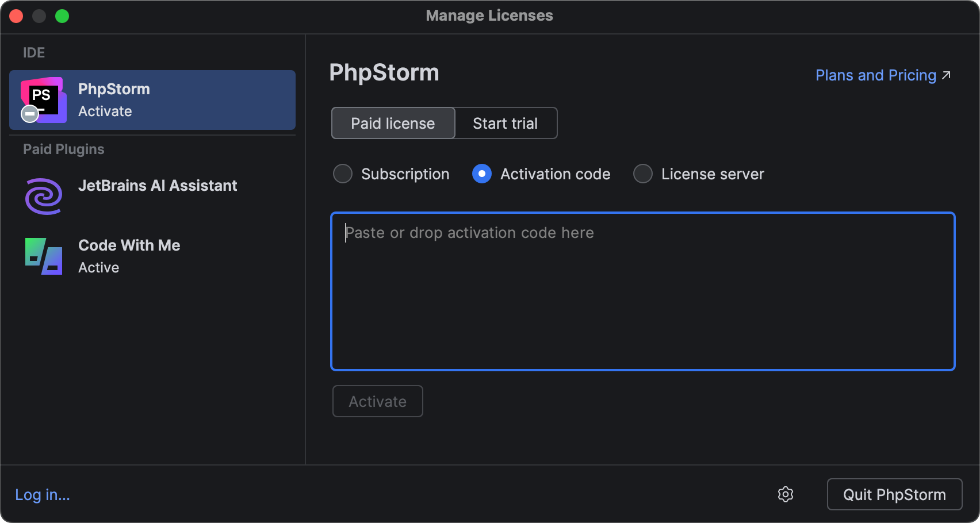
Task: Focus the activation code text area
Action: click(x=643, y=291)
